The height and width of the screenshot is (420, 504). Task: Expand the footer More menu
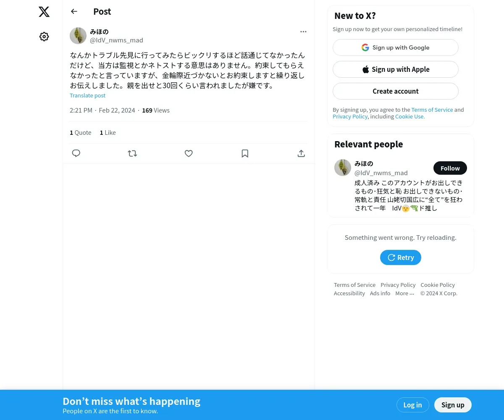tap(404, 293)
